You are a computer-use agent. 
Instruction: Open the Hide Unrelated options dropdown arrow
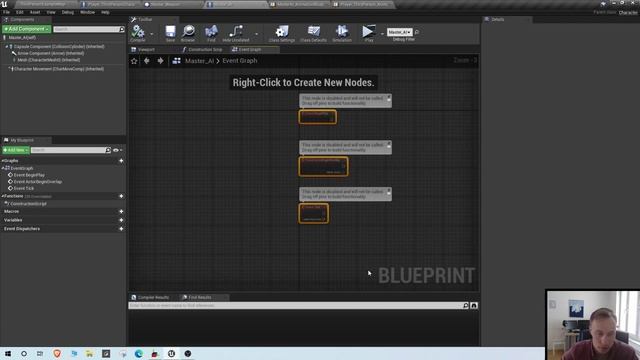click(x=256, y=34)
